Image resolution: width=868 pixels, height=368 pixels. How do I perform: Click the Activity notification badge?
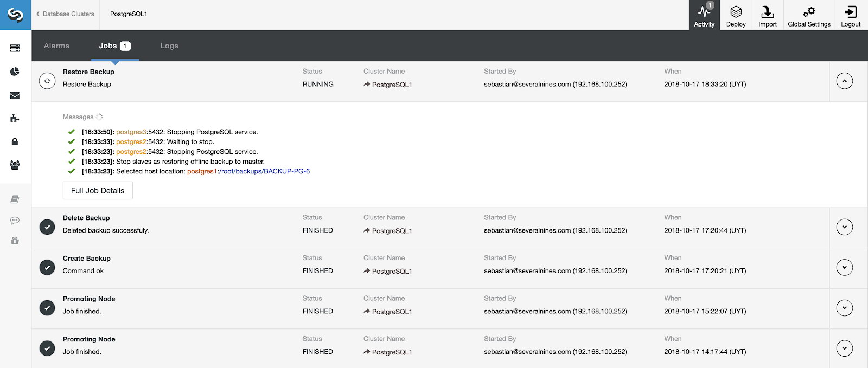710,5
